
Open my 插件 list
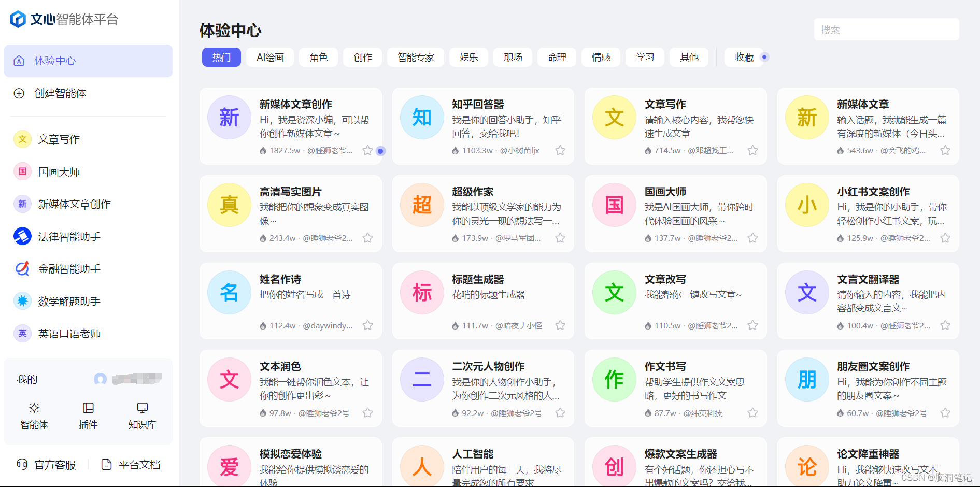tap(88, 416)
